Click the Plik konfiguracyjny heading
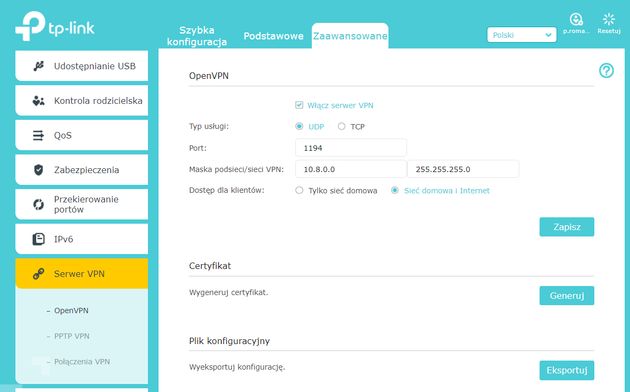The image size is (630, 392). point(229,341)
